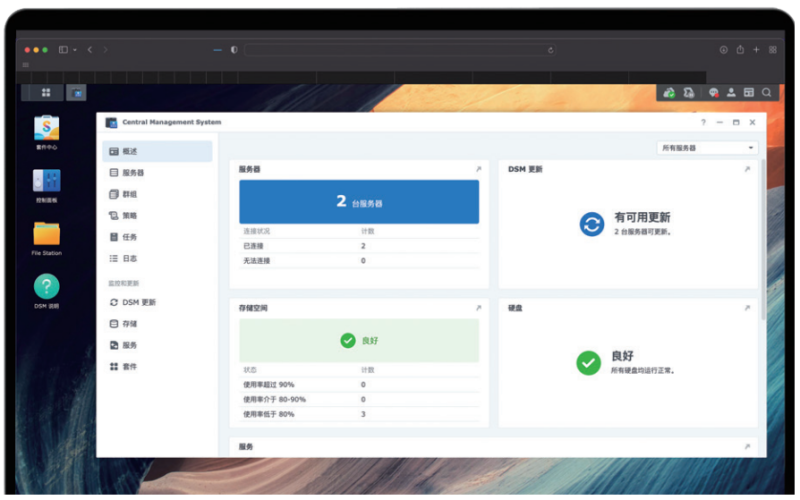Reload the page in the browser
The width and height of the screenshot is (800, 500).
pyautogui.click(x=551, y=50)
